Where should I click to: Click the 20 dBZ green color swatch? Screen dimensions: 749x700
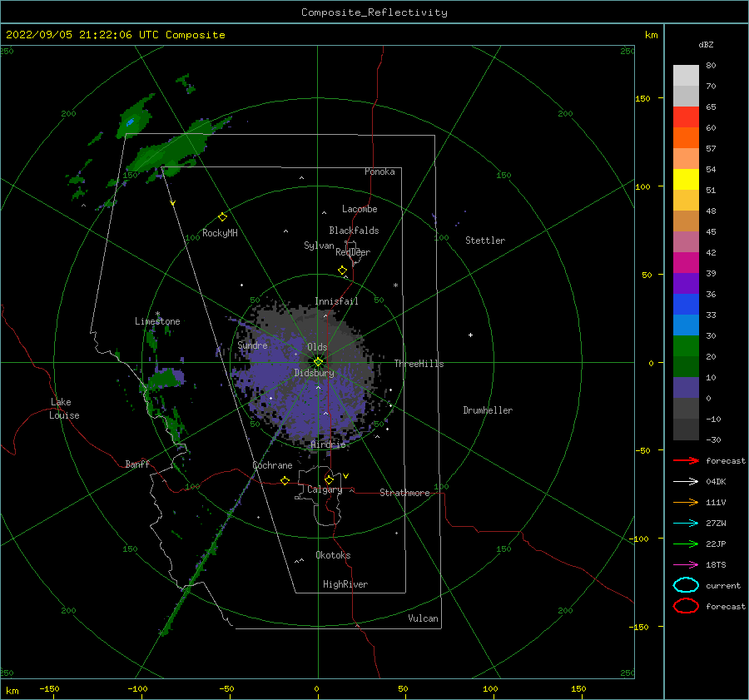coord(686,366)
